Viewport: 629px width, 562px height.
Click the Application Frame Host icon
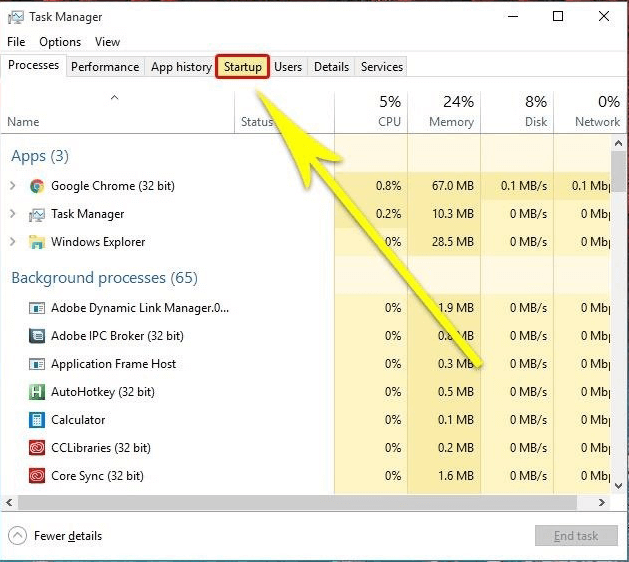(37, 364)
